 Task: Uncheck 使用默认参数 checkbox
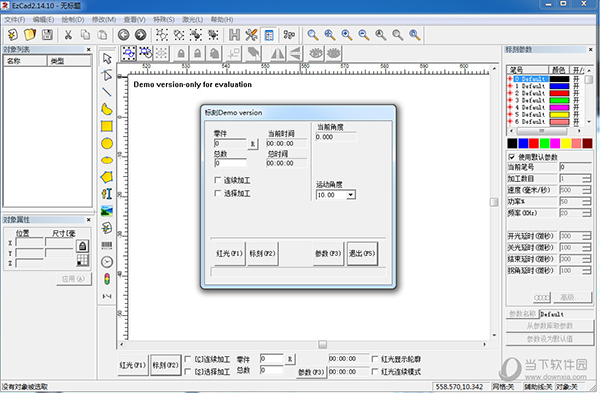[512, 157]
